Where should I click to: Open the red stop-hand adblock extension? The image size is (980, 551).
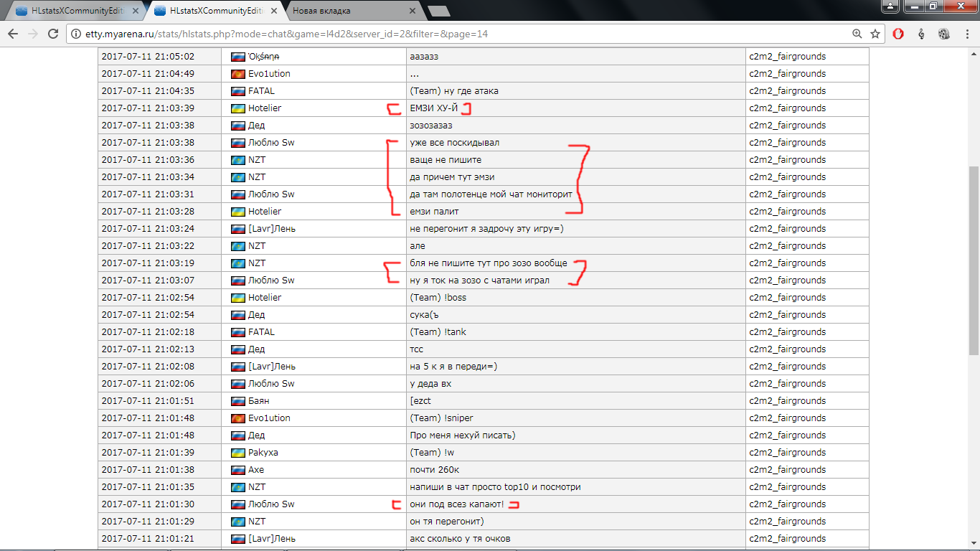898,34
